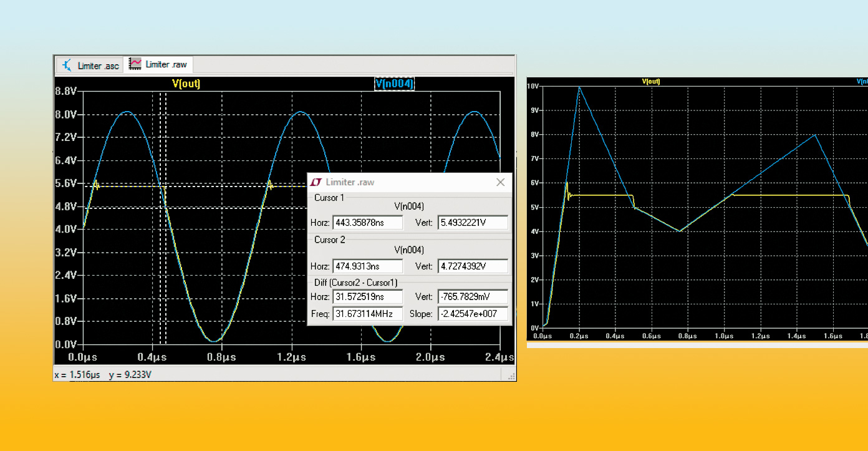The image size is (868, 451).
Task: Click the V(out) label on the right plot
Action: coord(650,82)
